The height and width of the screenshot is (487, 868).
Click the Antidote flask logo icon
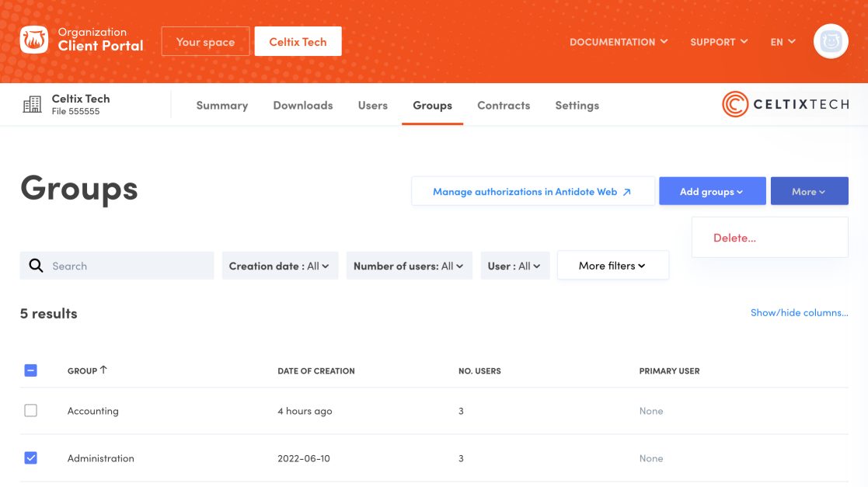pos(34,40)
